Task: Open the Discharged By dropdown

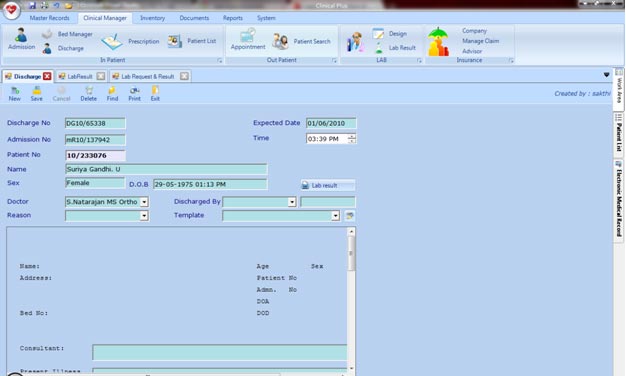Action: point(292,202)
